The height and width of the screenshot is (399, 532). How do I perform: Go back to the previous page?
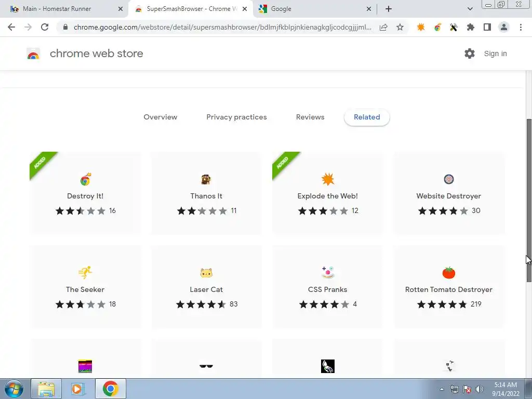click(11, 27)
